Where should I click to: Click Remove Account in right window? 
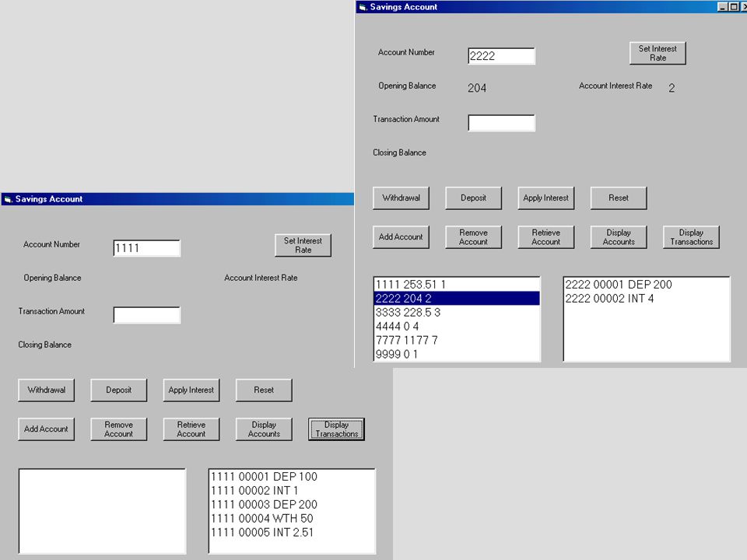pos(474,237)
